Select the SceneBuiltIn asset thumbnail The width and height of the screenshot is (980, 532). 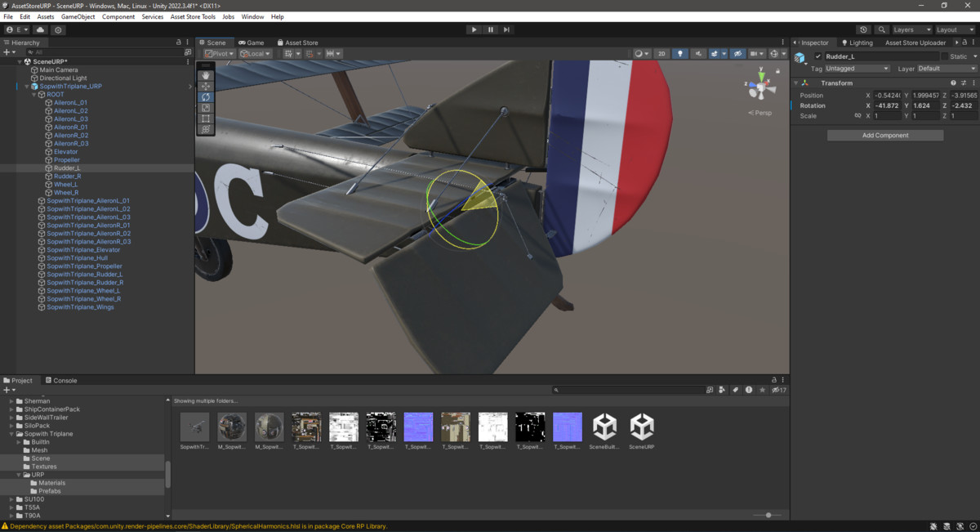point(604,426)
